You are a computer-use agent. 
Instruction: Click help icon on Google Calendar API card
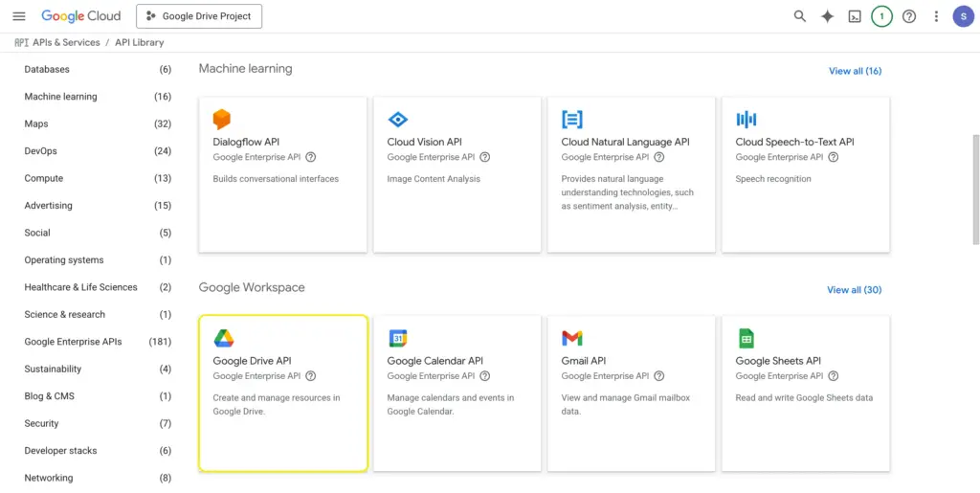point(485,375)
